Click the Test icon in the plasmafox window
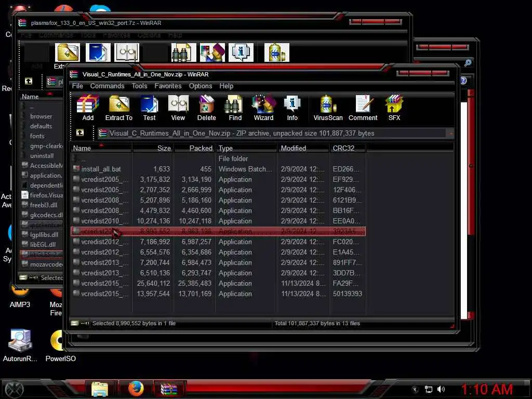 98,52
